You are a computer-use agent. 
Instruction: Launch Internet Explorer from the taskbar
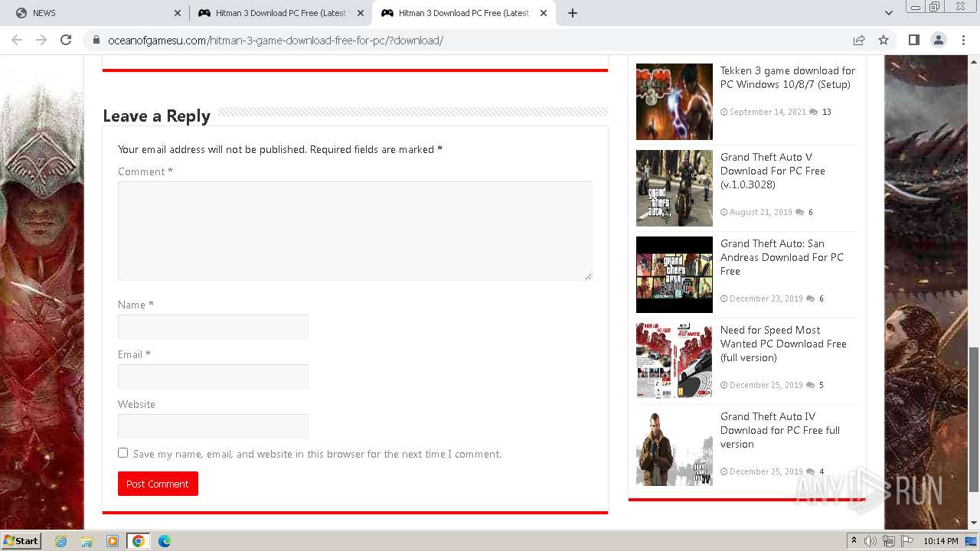coord(61,541)
